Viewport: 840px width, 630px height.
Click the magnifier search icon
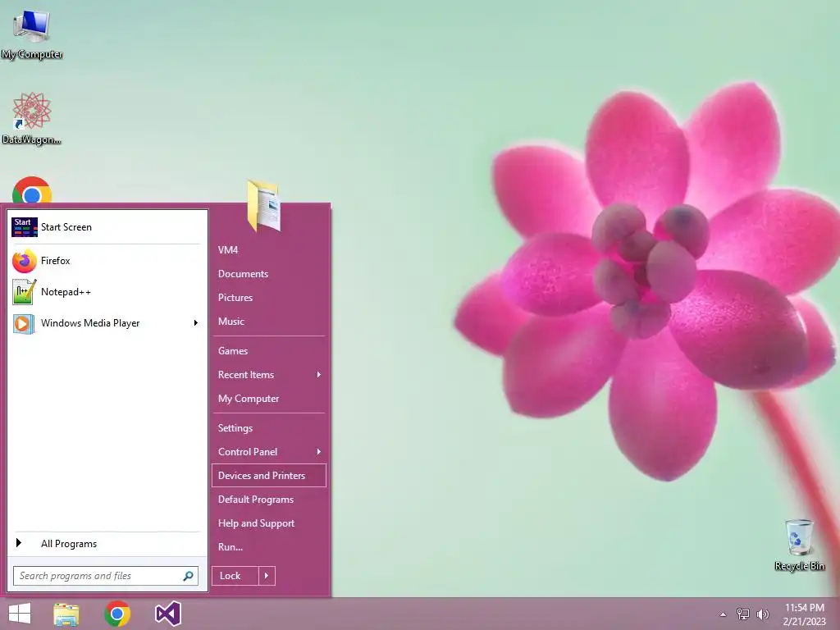tap(188, 576)
